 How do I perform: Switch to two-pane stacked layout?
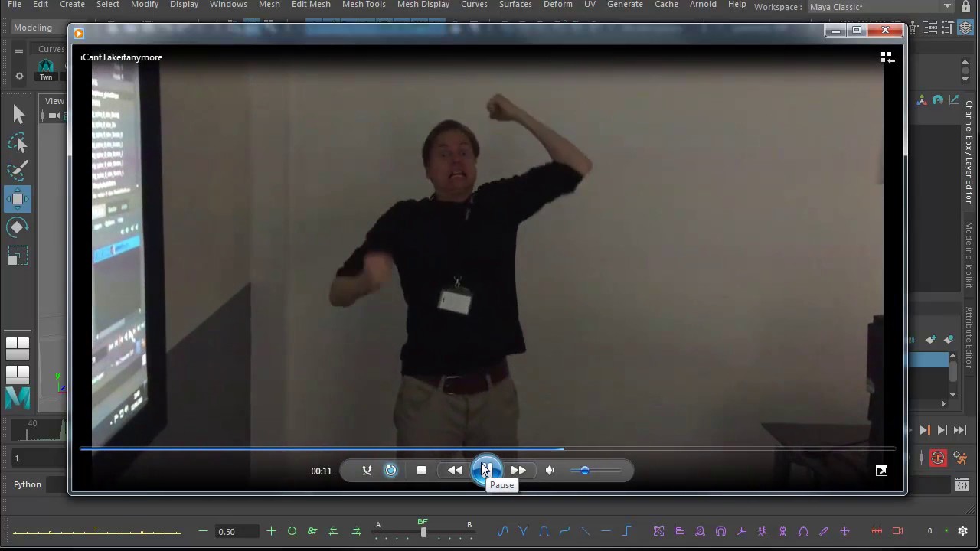(18, 374)
